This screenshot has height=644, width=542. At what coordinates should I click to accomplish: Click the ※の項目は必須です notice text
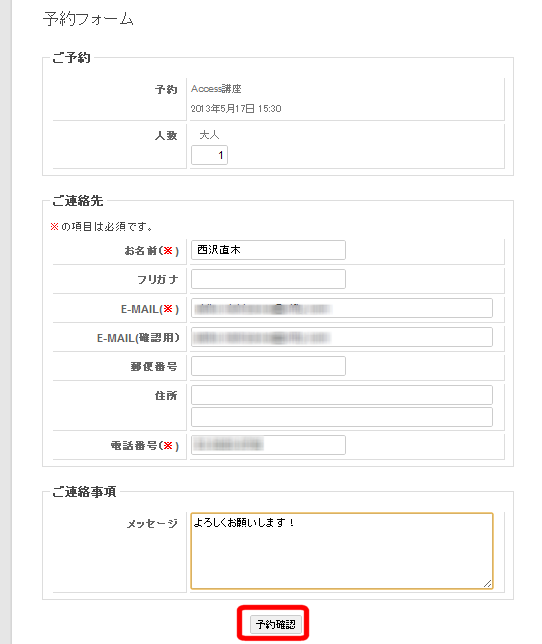click(101, 227)
